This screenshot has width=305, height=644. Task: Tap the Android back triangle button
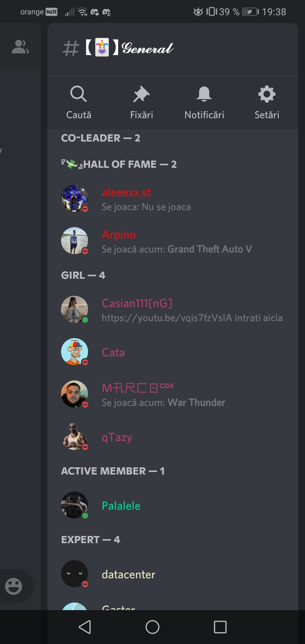[85, 627]
